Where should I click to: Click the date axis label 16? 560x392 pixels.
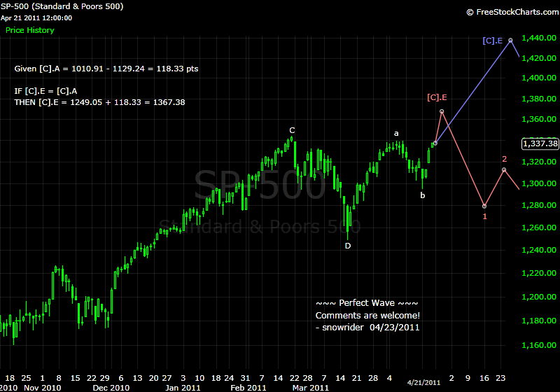tap(484, 378)
